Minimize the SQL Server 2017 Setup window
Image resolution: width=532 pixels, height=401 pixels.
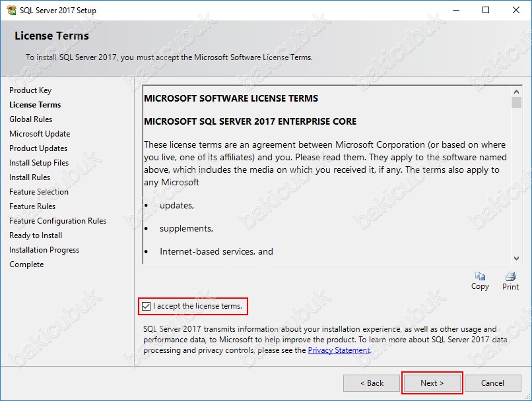(456, 10)
